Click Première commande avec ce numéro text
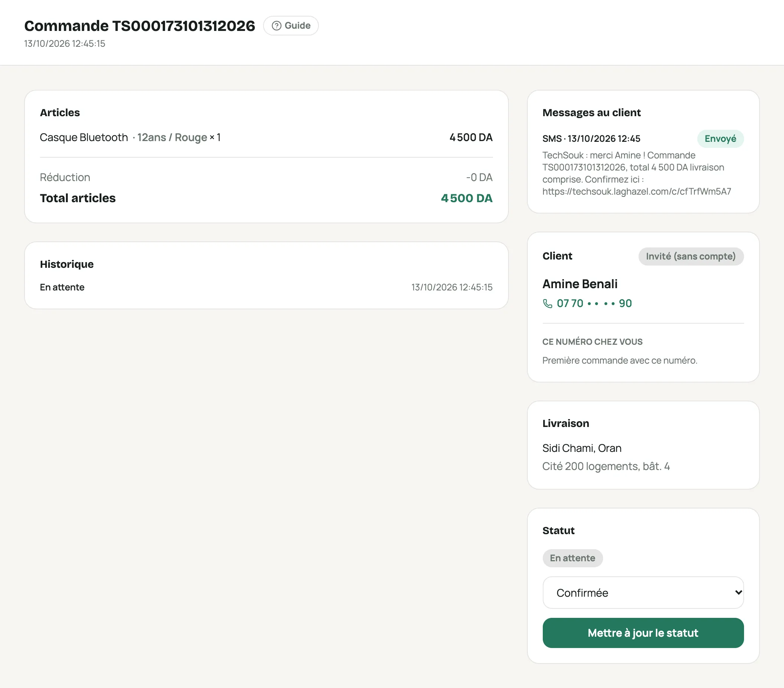The width and height of the screenshot is (784, 688). (x=619, y=361)
